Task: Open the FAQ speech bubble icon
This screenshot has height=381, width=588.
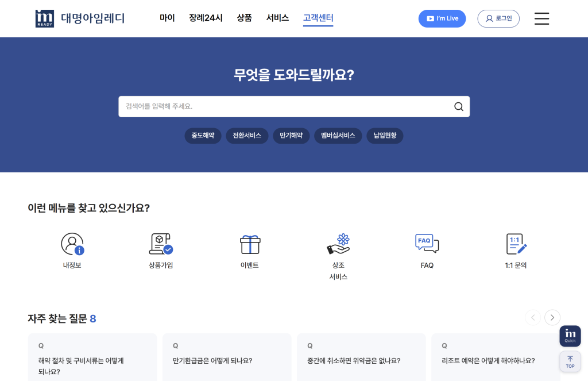Action: click(427, 244)
